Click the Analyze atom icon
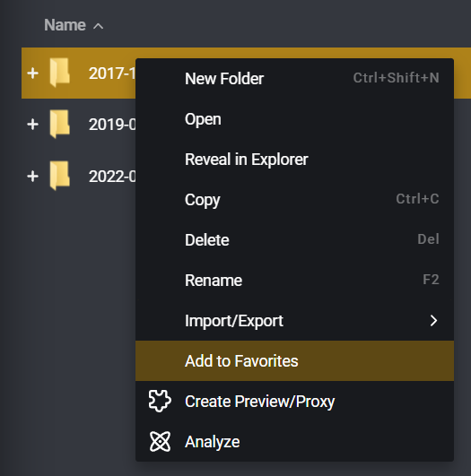 point(160,441)
